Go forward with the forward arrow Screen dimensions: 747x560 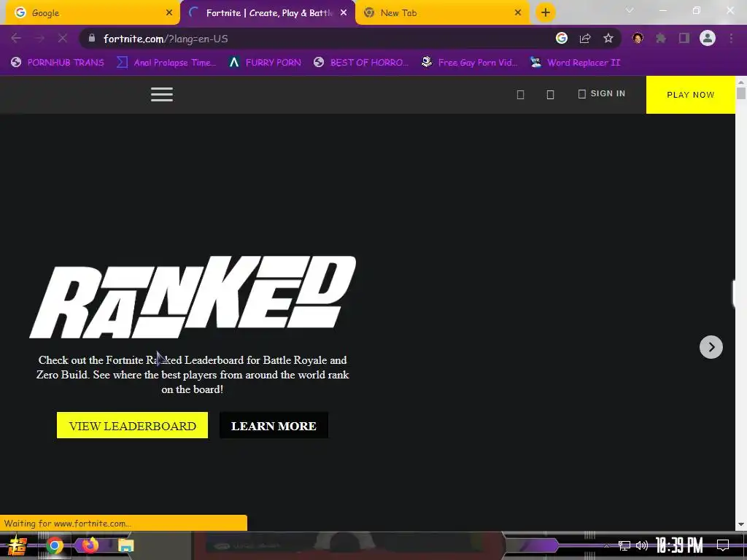point(39,39)
